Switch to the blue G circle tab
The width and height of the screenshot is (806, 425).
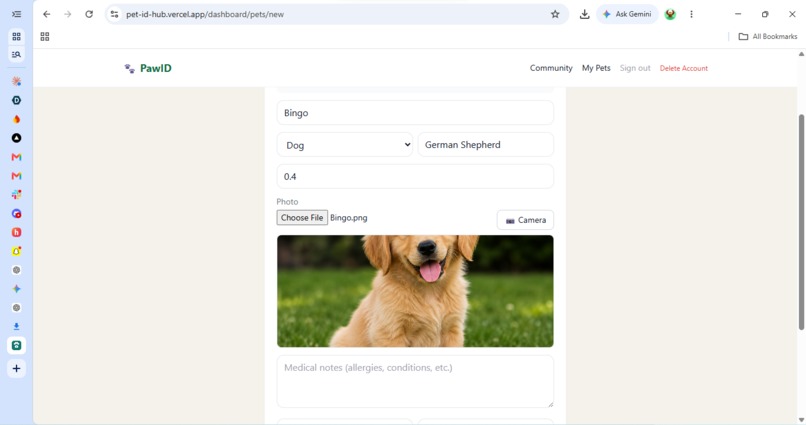(16, 213)
